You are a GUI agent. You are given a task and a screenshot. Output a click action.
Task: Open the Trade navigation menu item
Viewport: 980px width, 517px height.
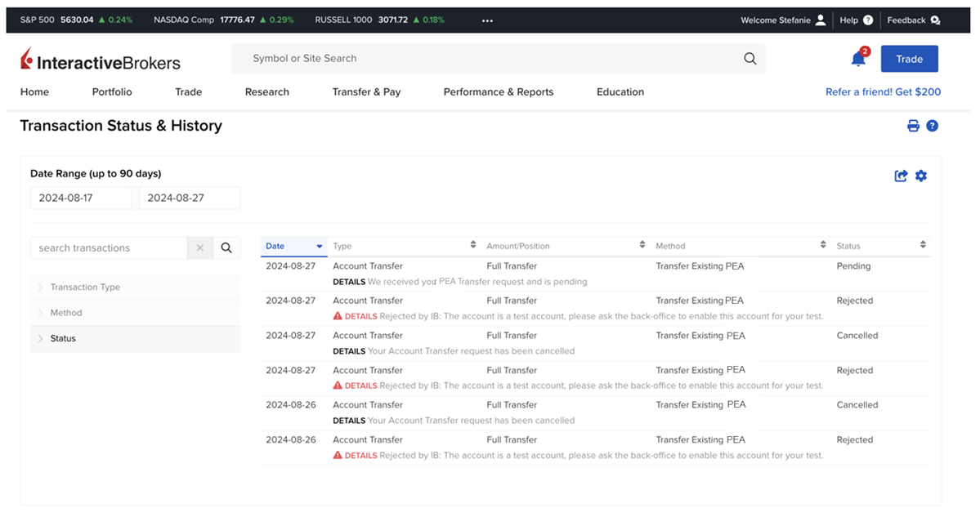coord(188,91)
